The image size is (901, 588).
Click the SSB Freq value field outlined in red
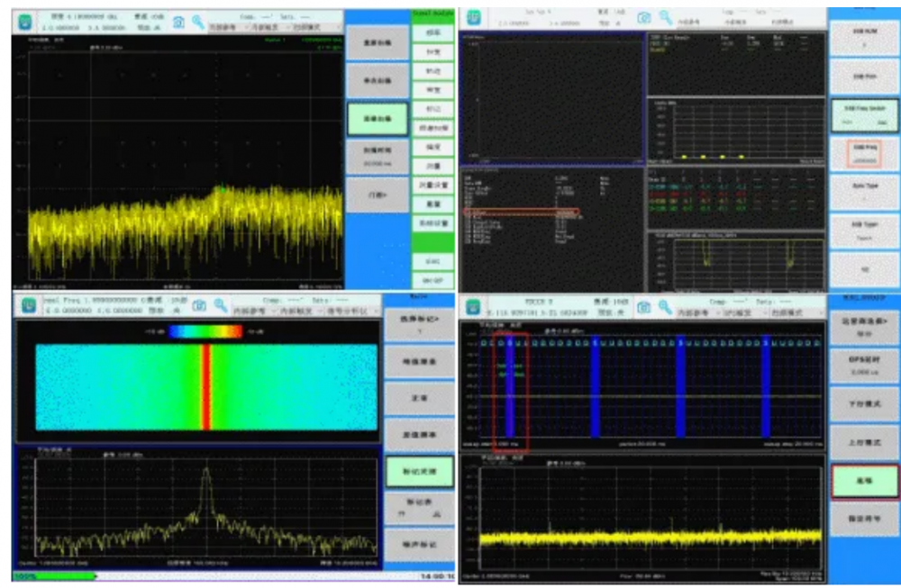[863, 154]
